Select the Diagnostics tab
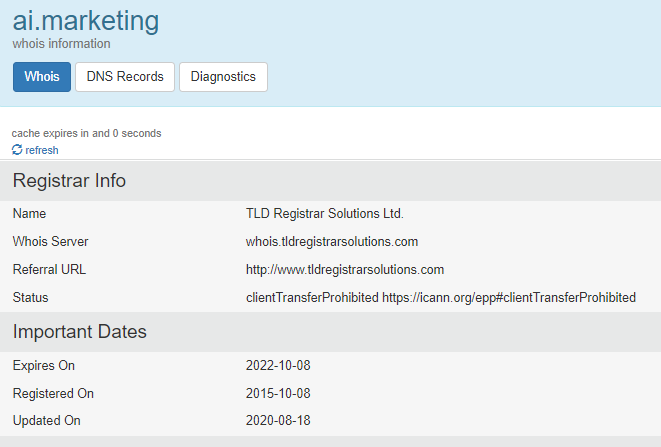This screenshot has width=661, height=447. (223, 77)
